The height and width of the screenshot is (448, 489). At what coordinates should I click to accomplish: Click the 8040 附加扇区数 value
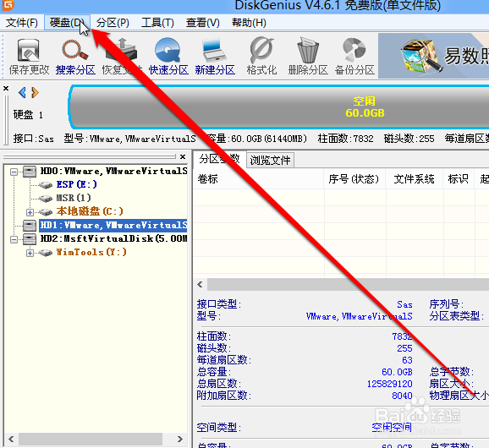(403, 396)
